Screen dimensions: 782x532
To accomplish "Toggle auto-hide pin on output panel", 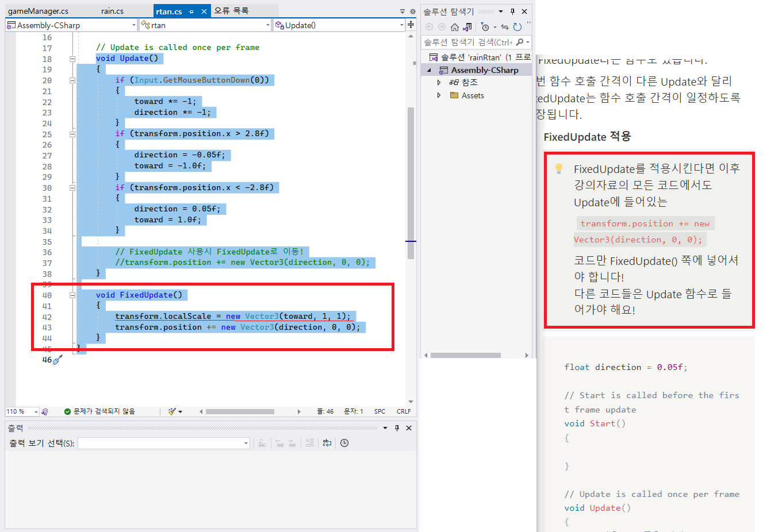I will tap(397, 428).
